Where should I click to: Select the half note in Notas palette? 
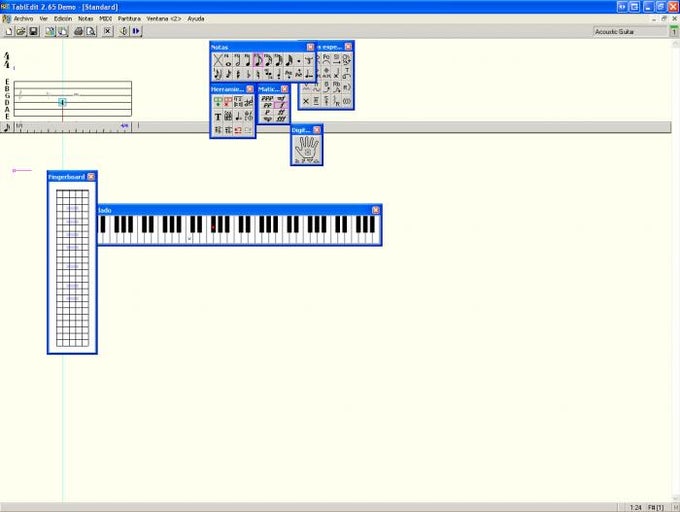click(x=238, y=60)
